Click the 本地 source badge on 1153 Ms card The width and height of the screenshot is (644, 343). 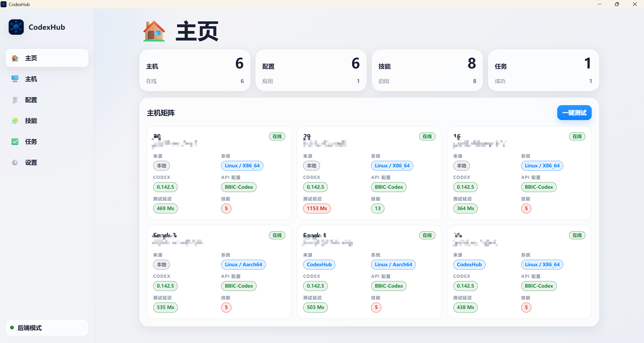point(311,166)
